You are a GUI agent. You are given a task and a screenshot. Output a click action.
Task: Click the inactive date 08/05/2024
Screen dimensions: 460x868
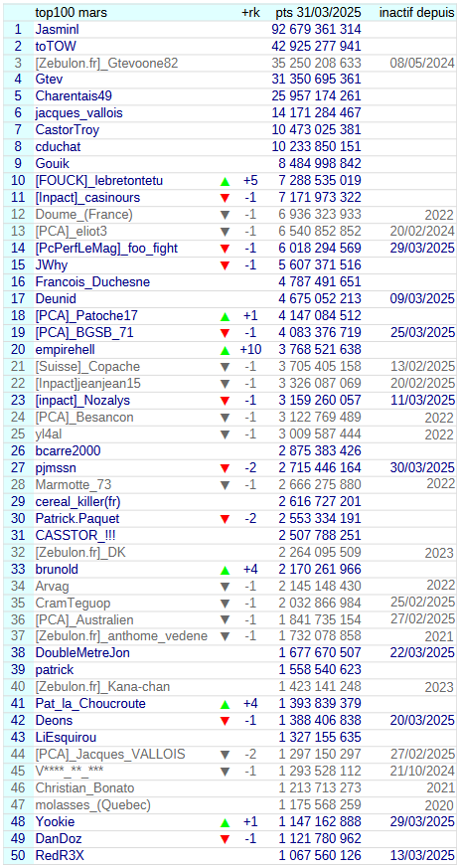click(x=422, y=63)
